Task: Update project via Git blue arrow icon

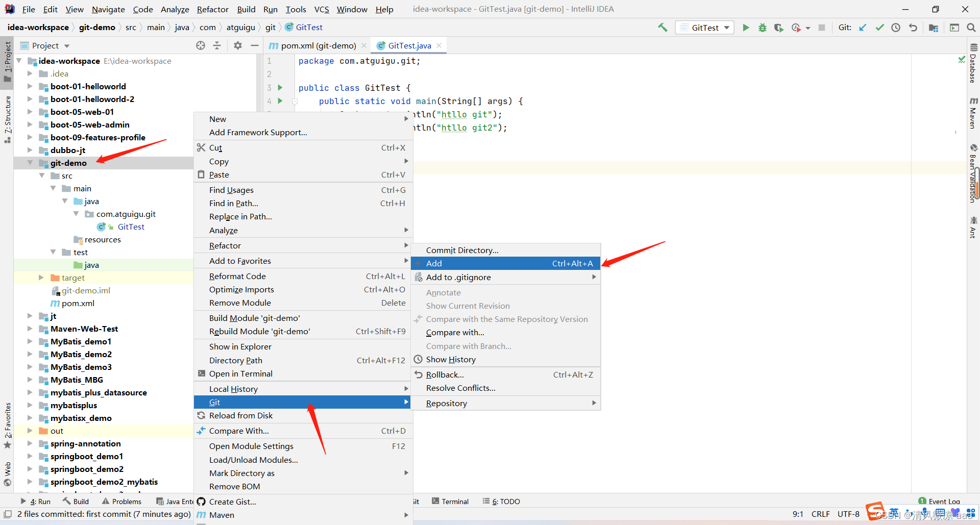Action: pos(863,28)
